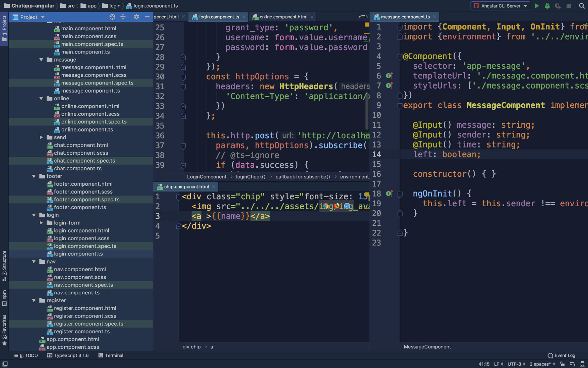
Task: Close the message.component.ts tab
Action: pos(435,17)
